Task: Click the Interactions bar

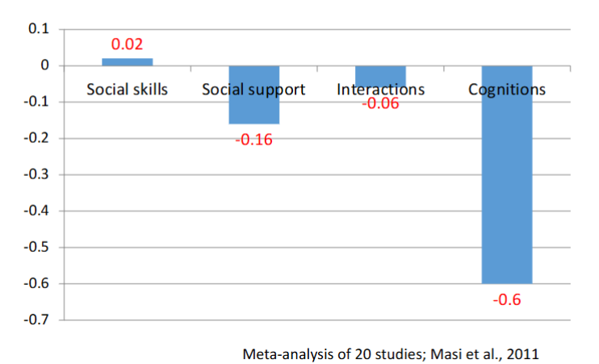Action: (380, 73)
